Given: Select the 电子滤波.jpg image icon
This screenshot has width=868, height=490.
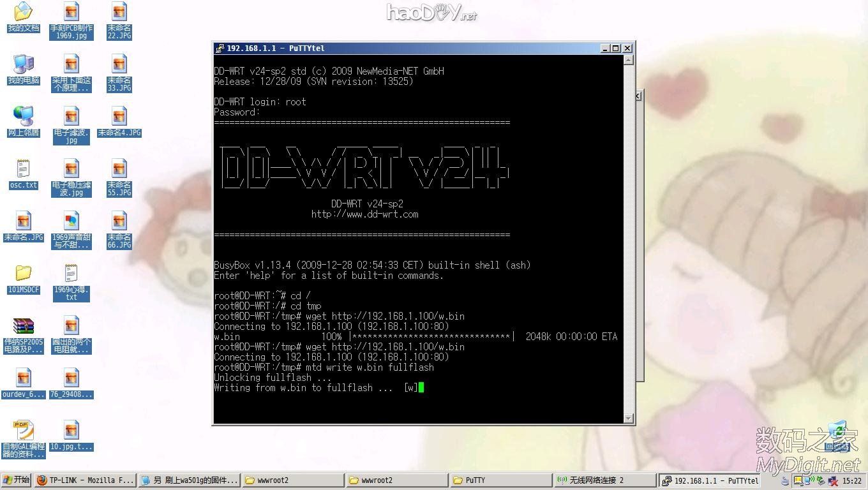Looking at the screenshot, I should (x=71, y=117).
